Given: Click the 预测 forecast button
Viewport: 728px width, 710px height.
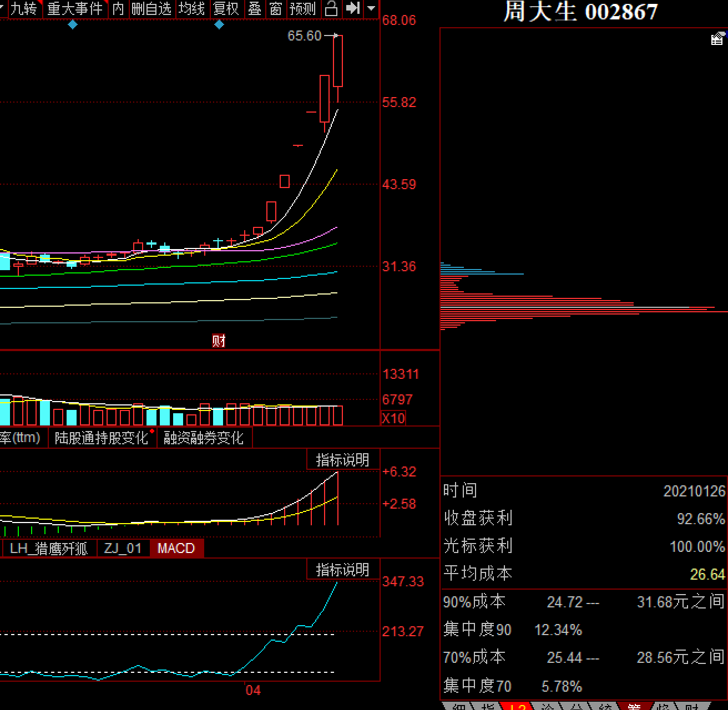Looking at the screenshot, I should point(303,9).
